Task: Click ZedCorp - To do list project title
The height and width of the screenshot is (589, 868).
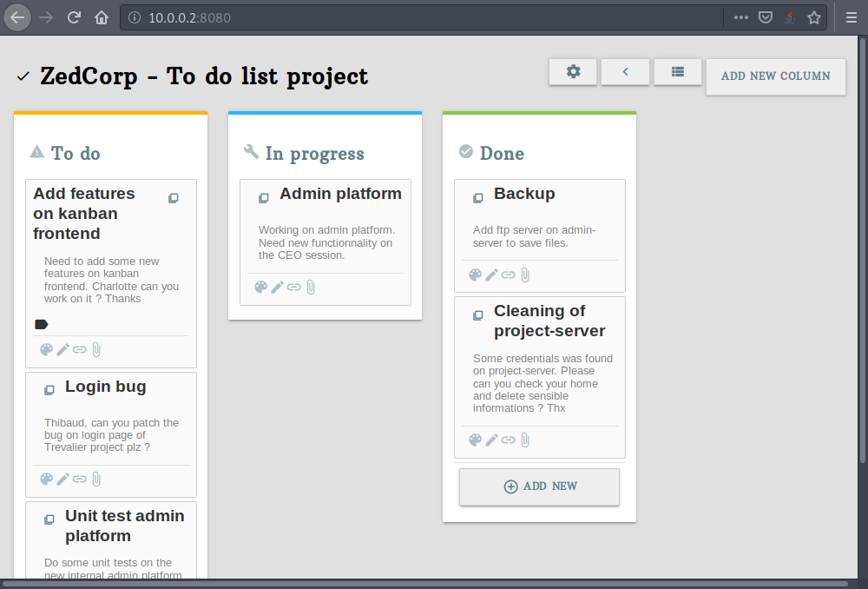Action: [204, 76]
